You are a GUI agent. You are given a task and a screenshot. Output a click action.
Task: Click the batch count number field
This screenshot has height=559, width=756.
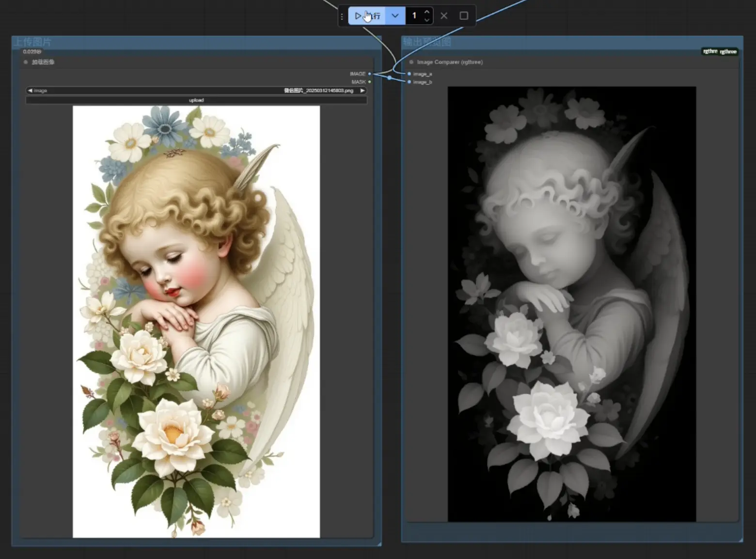414,16
